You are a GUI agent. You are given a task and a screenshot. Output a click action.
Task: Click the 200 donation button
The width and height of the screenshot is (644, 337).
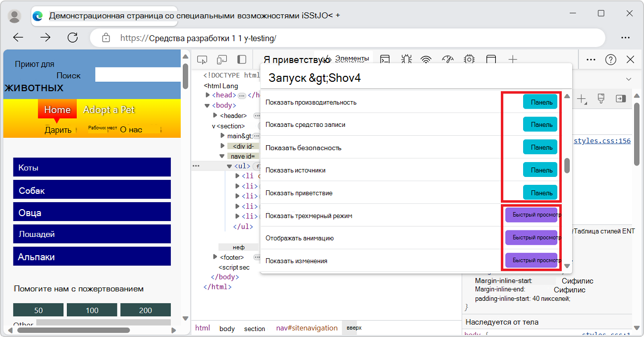[x=146, y=310]
